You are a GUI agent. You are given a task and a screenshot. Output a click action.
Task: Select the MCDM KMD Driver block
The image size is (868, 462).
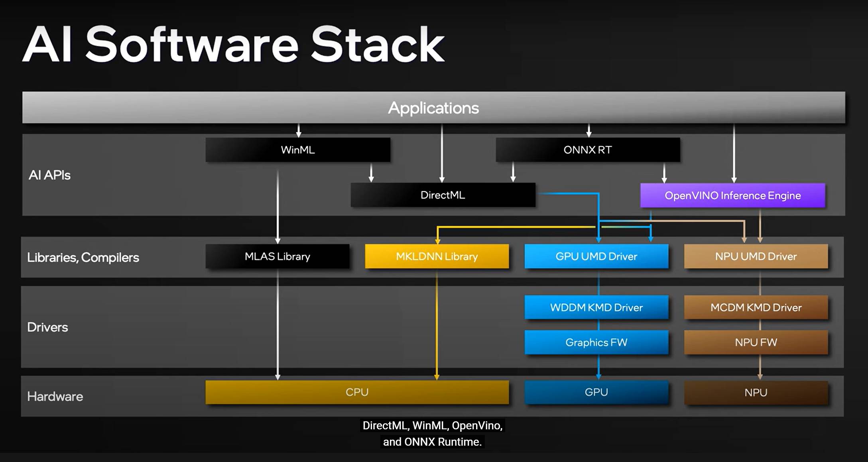(756, 307)
